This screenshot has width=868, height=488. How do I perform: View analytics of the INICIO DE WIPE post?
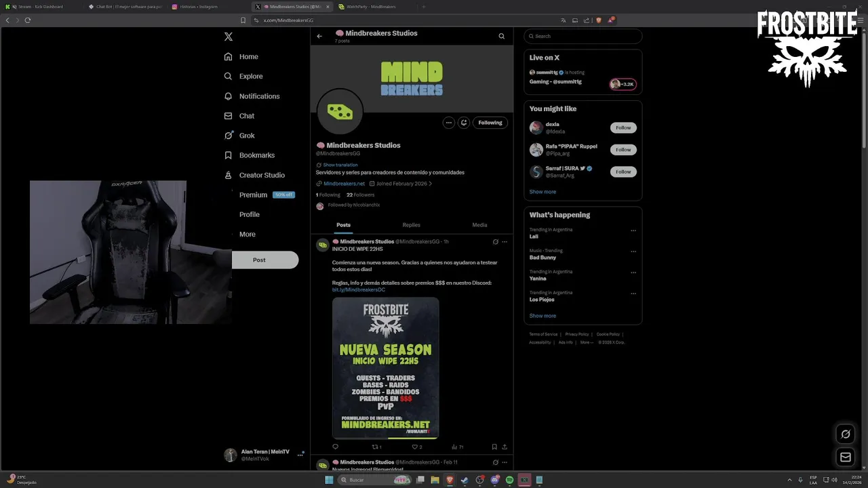pyautogui.click(x=458, y=447)
